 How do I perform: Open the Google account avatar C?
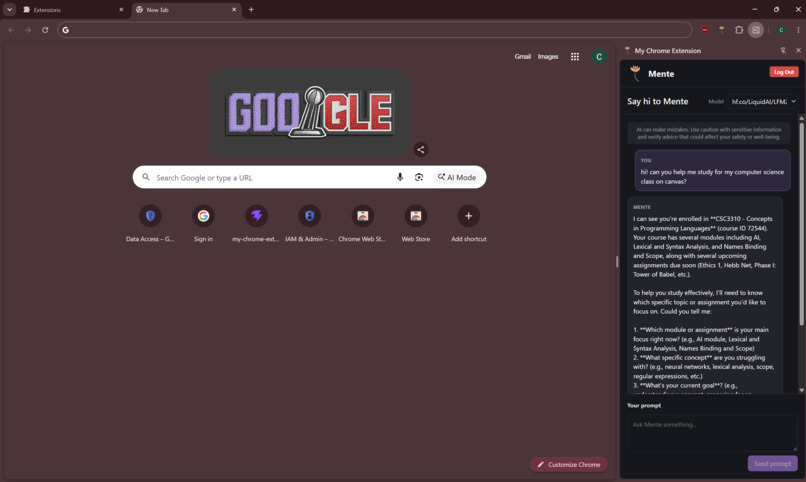[598, 57]
